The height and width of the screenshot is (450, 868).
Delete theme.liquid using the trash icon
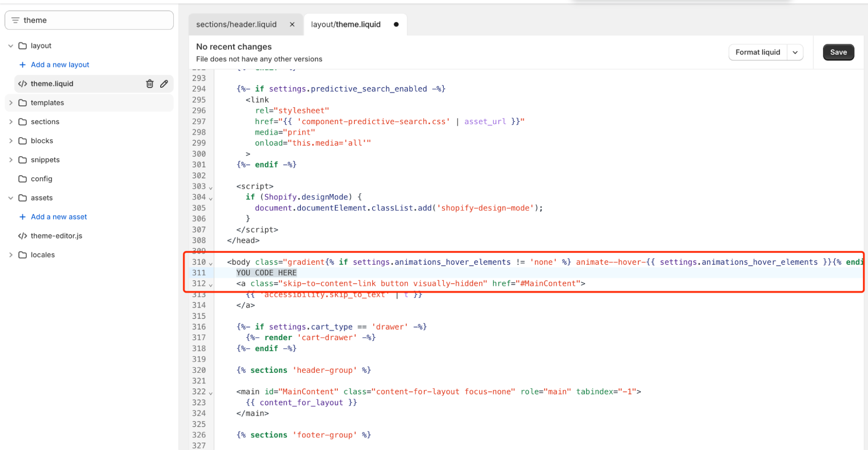pyautogui.click(x=149, y=84)
